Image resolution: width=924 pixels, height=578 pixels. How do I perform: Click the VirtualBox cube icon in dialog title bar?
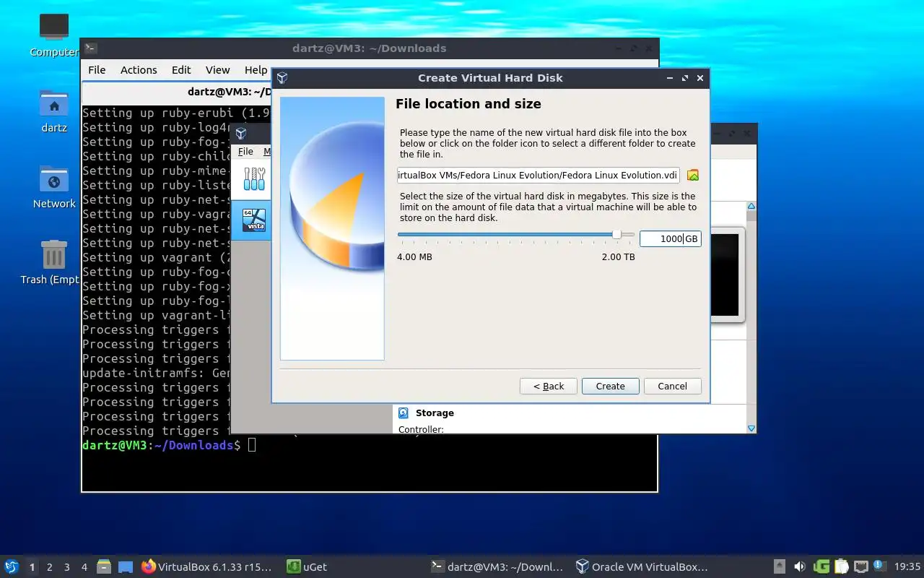(x=282, y=78)
